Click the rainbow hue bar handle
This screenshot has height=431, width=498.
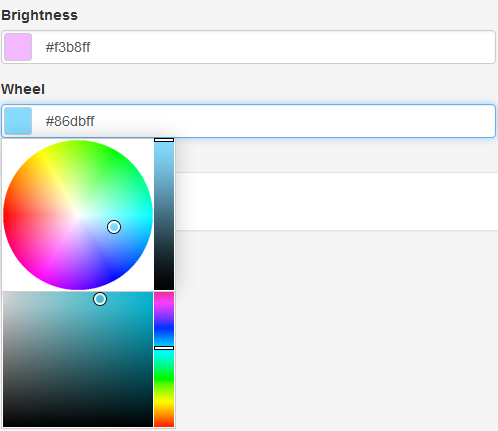click(x=164, y=348)
